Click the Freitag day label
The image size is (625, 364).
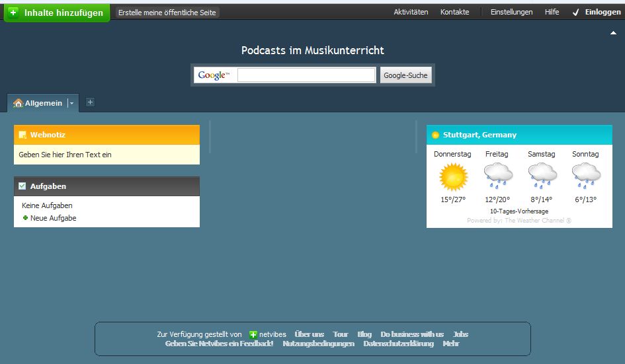[497, 154]
